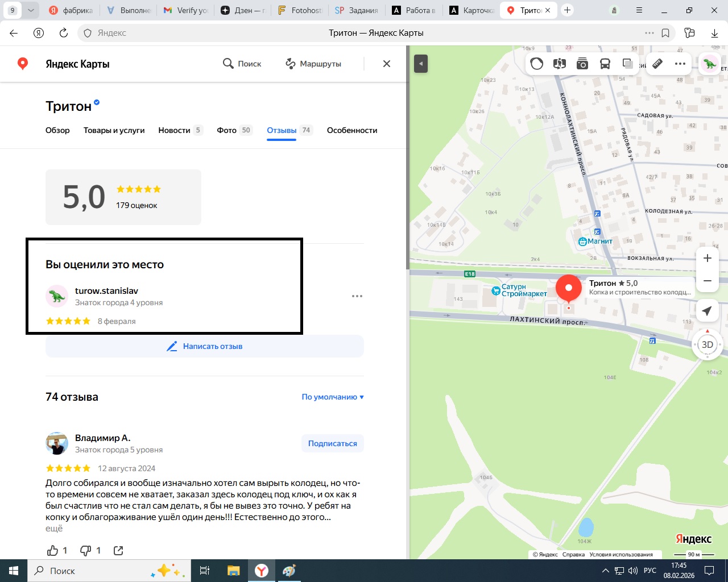This screenshot has height=582, width=728.
Task: Open the Поиск search in Yandex Maps
Action: coord(242,64)
